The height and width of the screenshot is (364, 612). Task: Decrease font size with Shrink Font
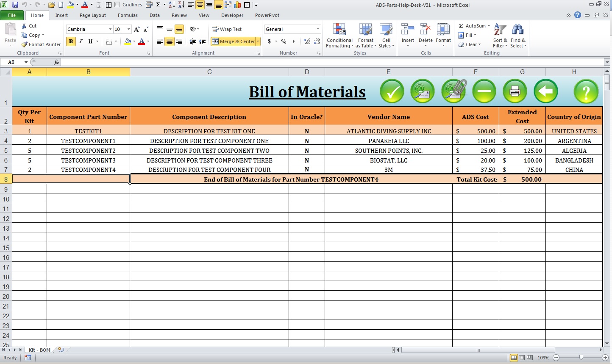pyautogui.click(x=146, y=29)
